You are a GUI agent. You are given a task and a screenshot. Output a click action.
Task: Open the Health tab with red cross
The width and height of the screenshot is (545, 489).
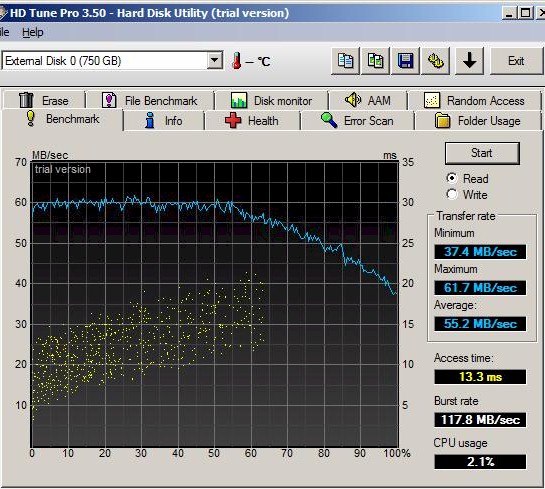[252, 121]
